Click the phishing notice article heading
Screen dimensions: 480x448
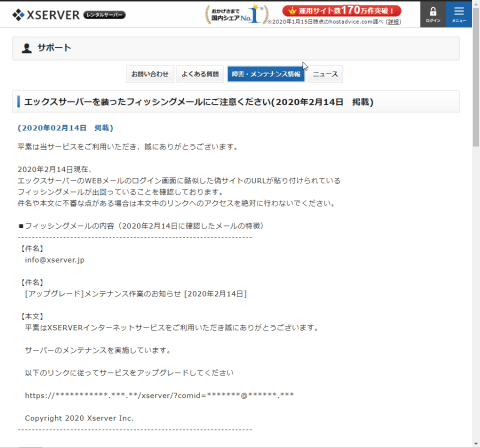(x=199, y=102)
